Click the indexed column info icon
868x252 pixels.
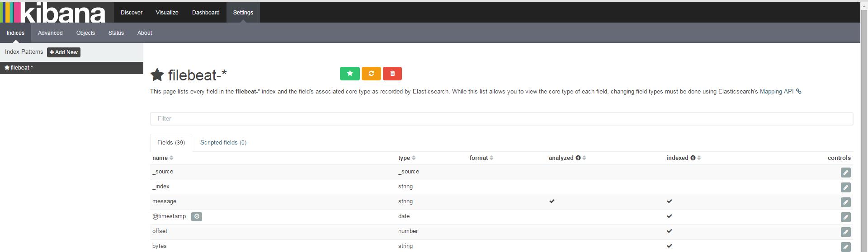[x=693, y=158]
